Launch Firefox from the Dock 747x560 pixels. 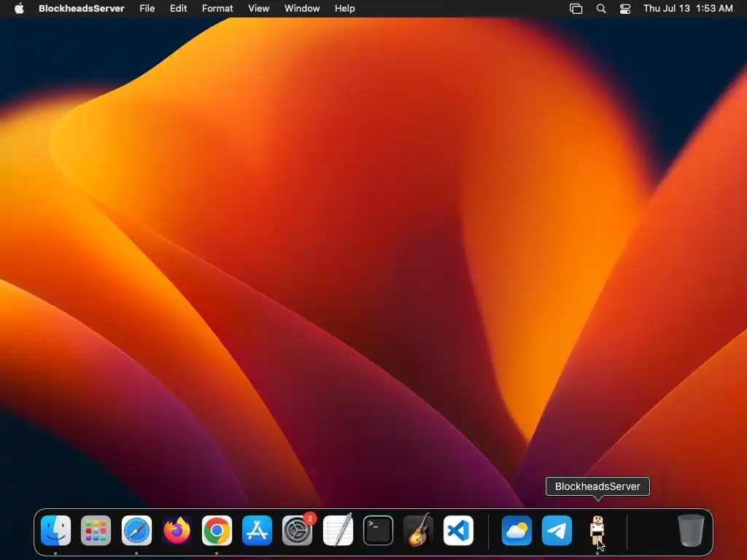tap(177, 530)
